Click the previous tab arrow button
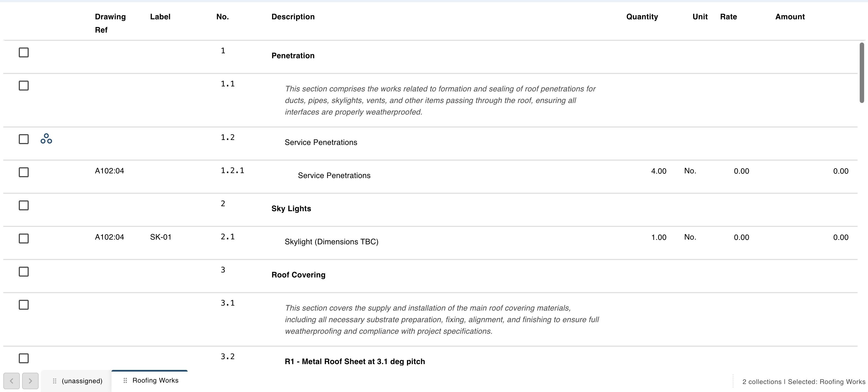 12,381
